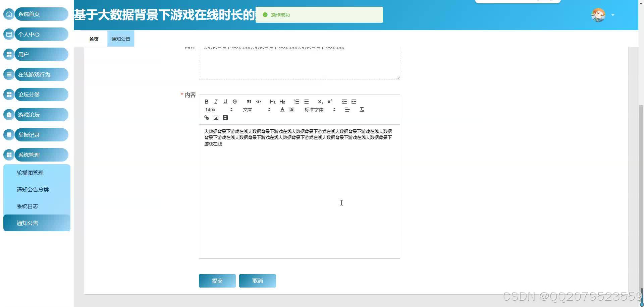Screen dimensions: 644x307
Task: Apply Heading 2 style
Action: coord(282,102)
